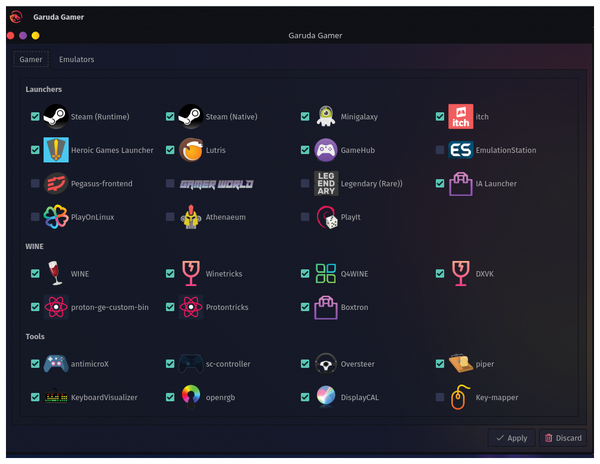600x464 pixels.
Task: Uncheck the Minigalaxy checkbox
Action: [x=305, y=116]
